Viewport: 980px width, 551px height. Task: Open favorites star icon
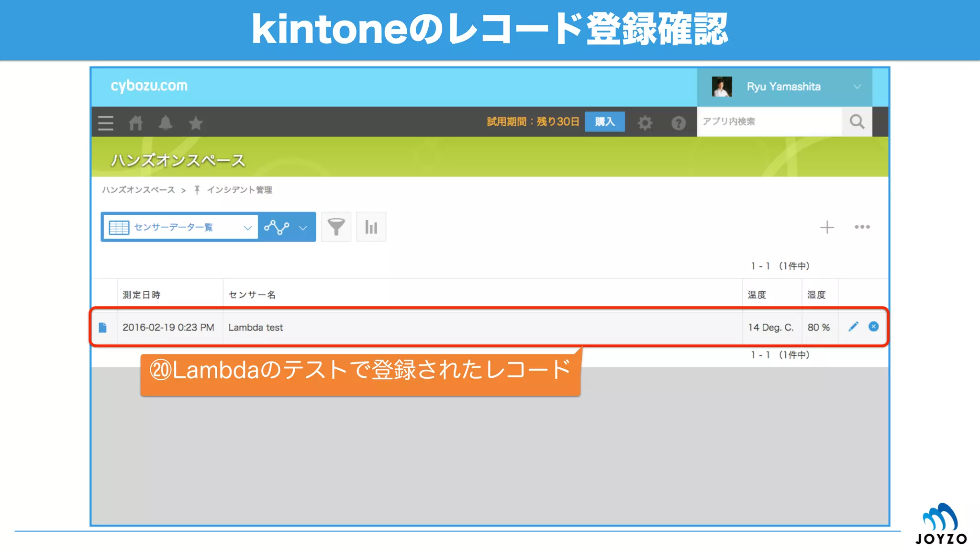tap(196, 123)
